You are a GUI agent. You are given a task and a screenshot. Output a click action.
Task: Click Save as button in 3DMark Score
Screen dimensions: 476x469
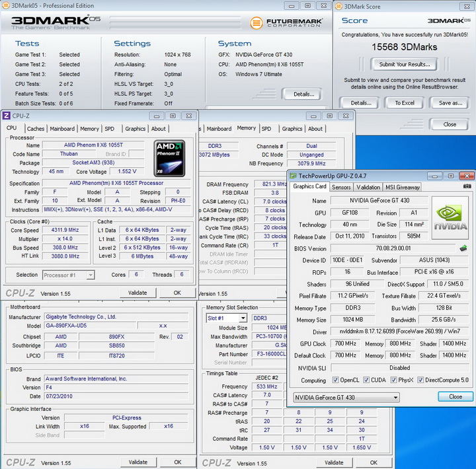click(450, 103)
